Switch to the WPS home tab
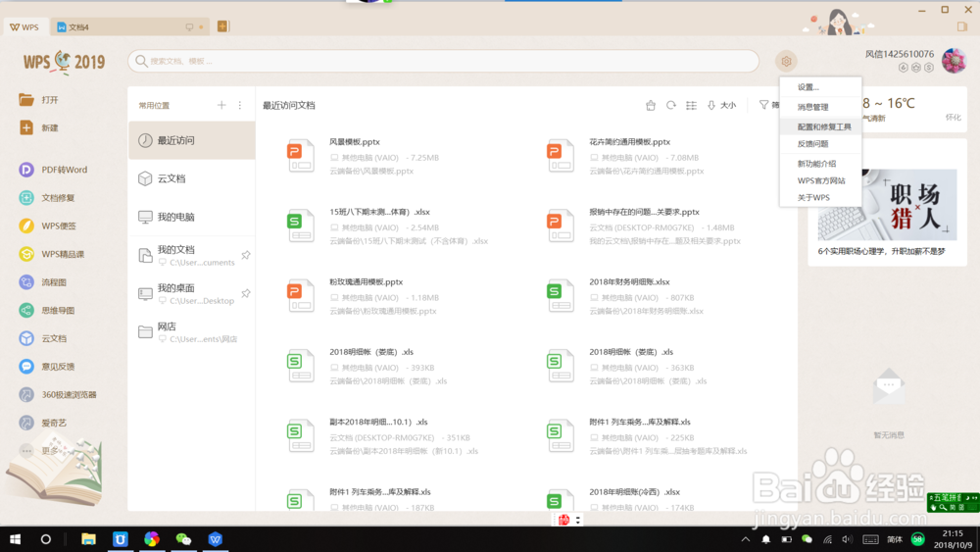Image resolution: width=980 pixels, height=552 pixels. (25, 26)
